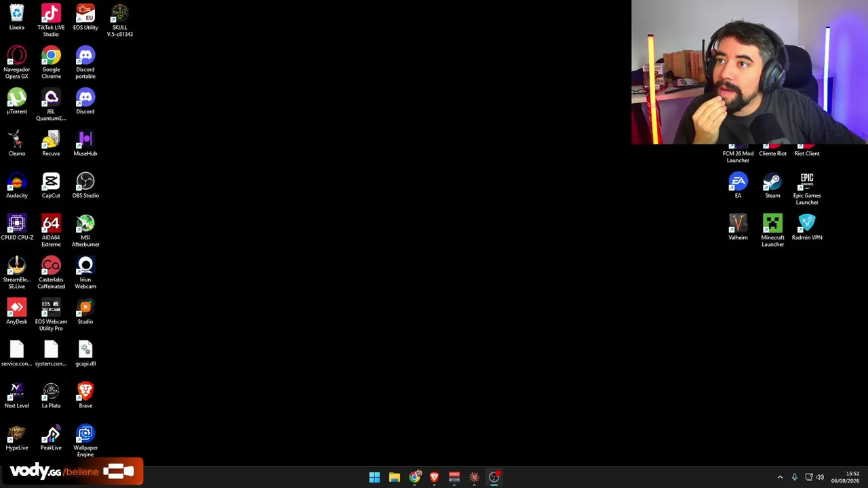The height and width of the screenshot is (488, 868).
Task: Select the FCM 26 Mod Launcher label
Action: 738,157
